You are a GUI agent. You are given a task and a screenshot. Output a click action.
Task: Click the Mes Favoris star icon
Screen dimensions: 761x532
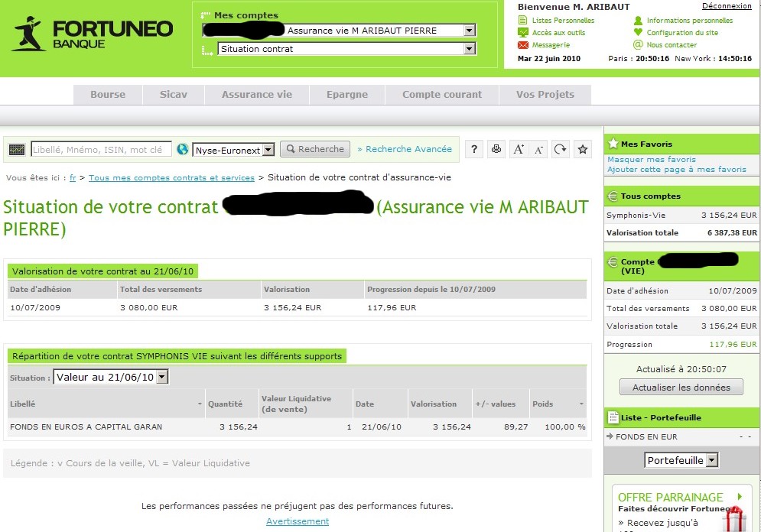[613, 144]
